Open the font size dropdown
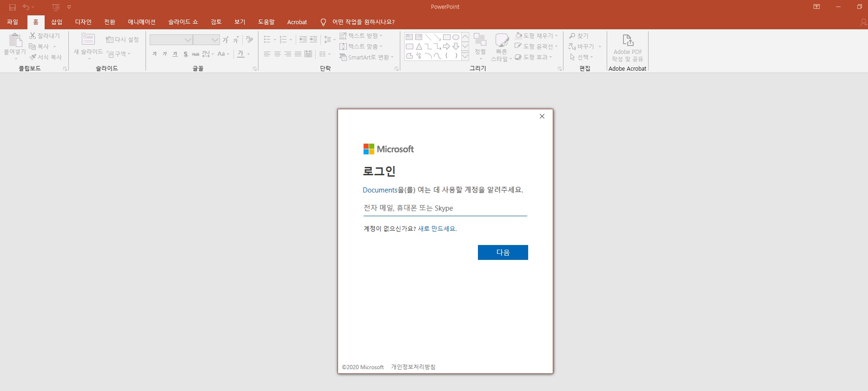 215,40
